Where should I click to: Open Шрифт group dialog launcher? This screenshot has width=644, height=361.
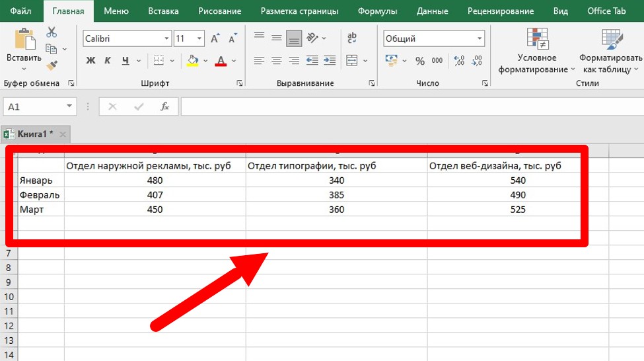[x=240, y=83]
